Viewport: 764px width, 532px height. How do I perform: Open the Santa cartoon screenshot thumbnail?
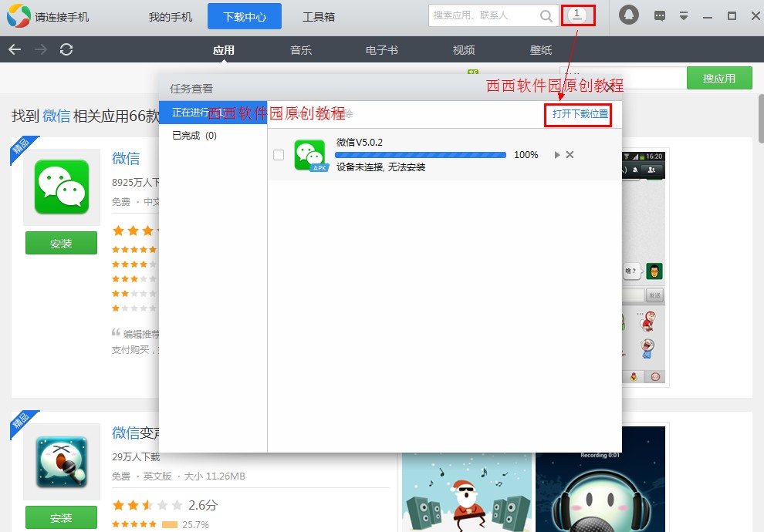point(466,492)
